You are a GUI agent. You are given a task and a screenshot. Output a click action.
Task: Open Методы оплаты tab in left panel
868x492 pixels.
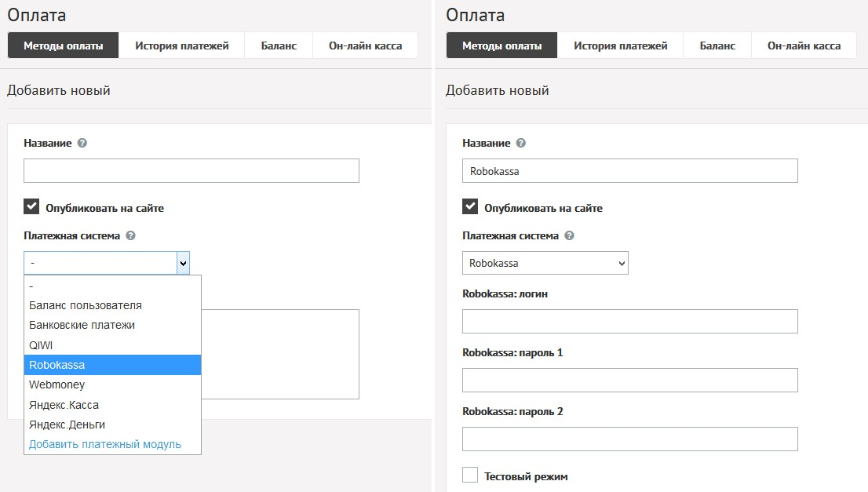(63, 46)
